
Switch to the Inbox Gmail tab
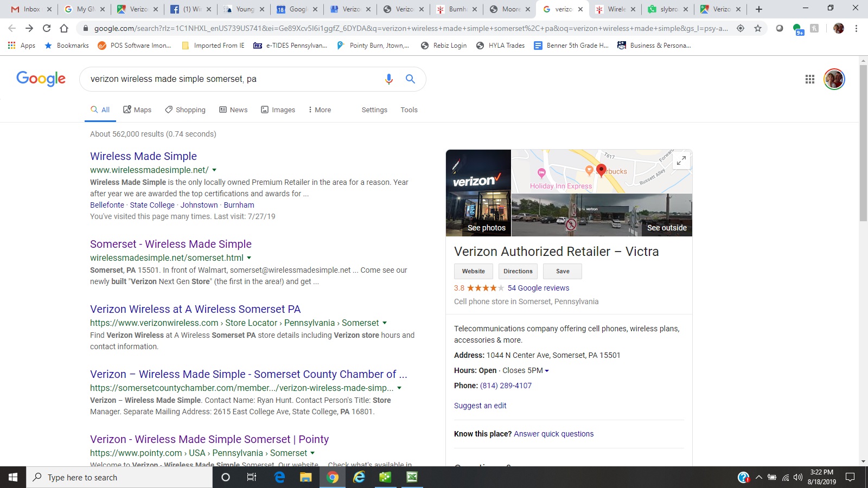click(x=31, y=9)
